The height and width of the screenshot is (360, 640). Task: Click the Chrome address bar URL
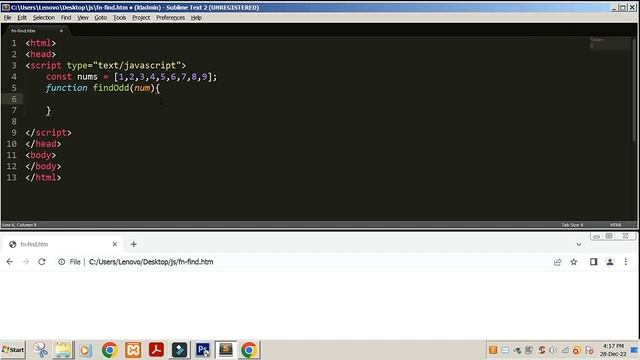coord(151,262)
